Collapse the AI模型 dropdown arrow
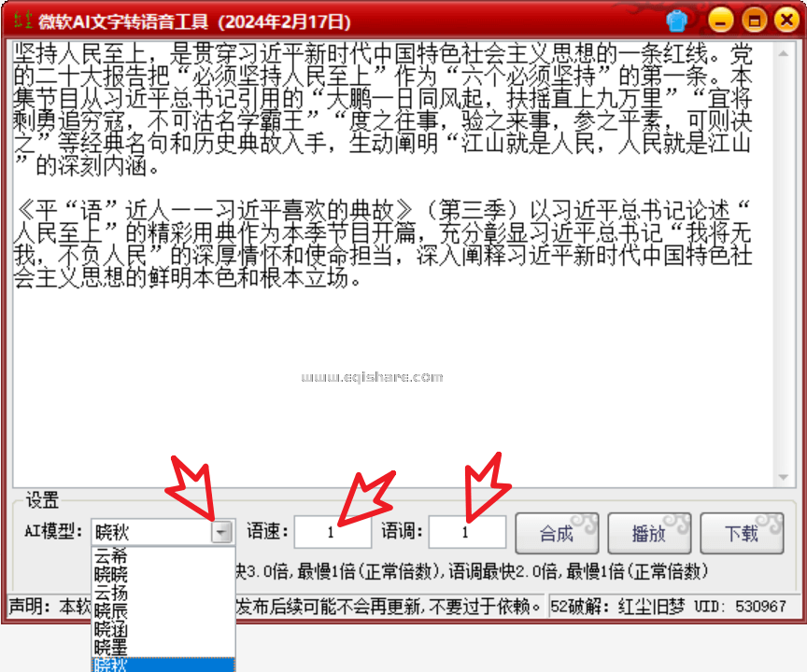Viewport: 807px width, 672px height. 221,532
